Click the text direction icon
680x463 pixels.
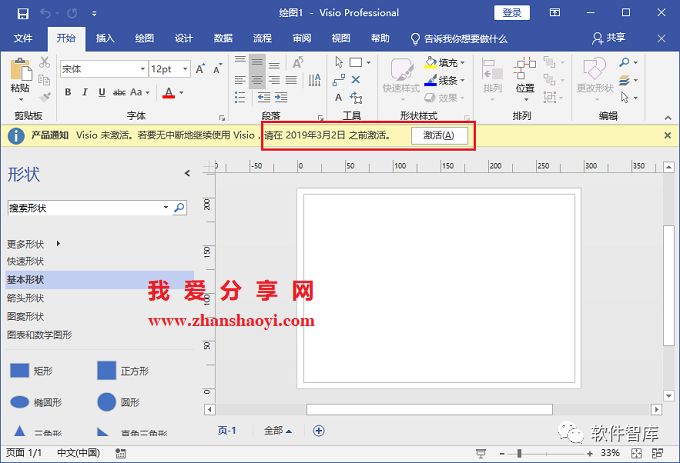315,80
